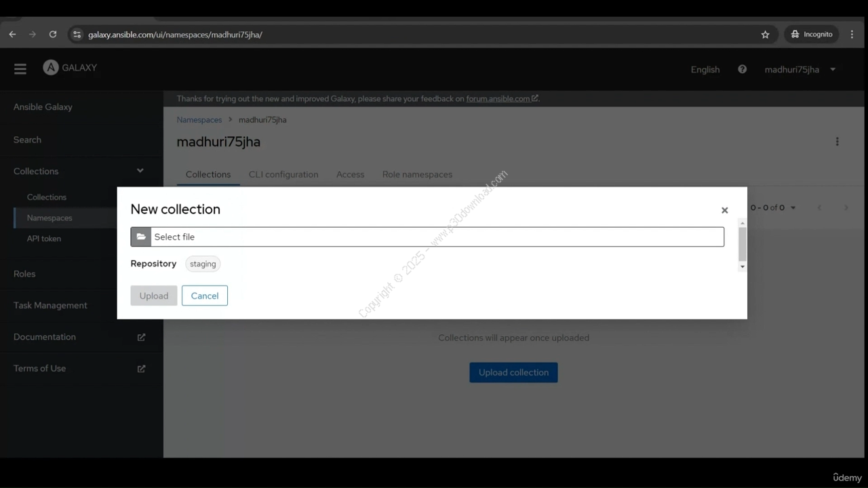Image resolution: width=868 pixels, height=488 pixels.
Task: Open API token in the sidebar
Action: pos(44,239)
